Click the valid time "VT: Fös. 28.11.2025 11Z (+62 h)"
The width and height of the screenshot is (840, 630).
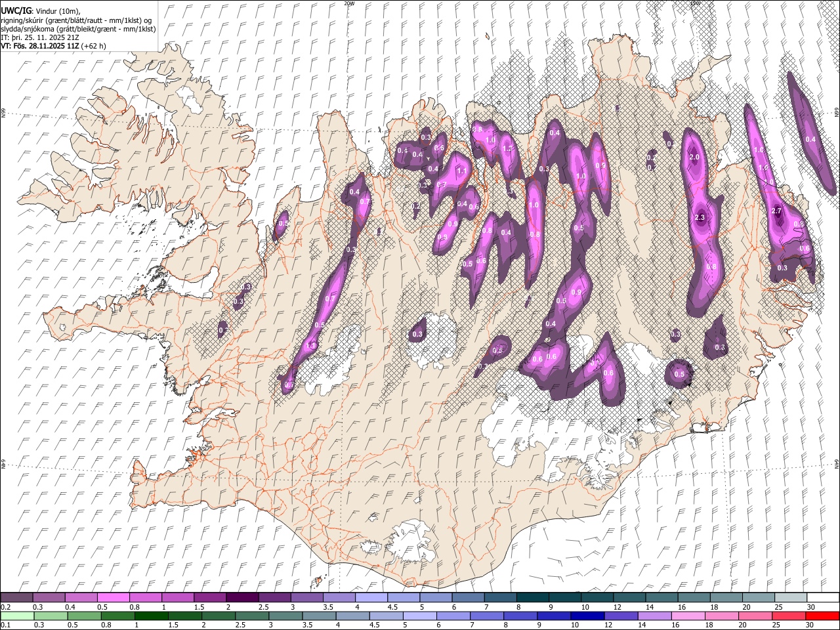point(53,46)
